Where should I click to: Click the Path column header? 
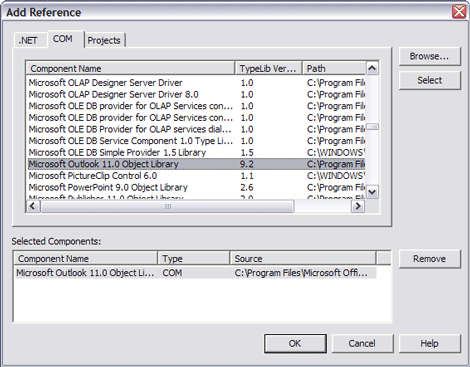pos(334,68)
